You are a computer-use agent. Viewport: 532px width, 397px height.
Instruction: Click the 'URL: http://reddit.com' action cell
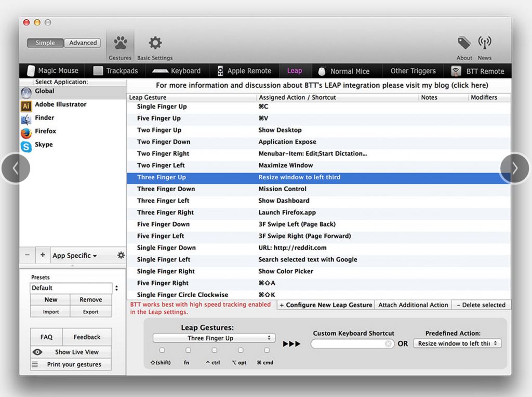pyautogui.click(x=292, y=248)
